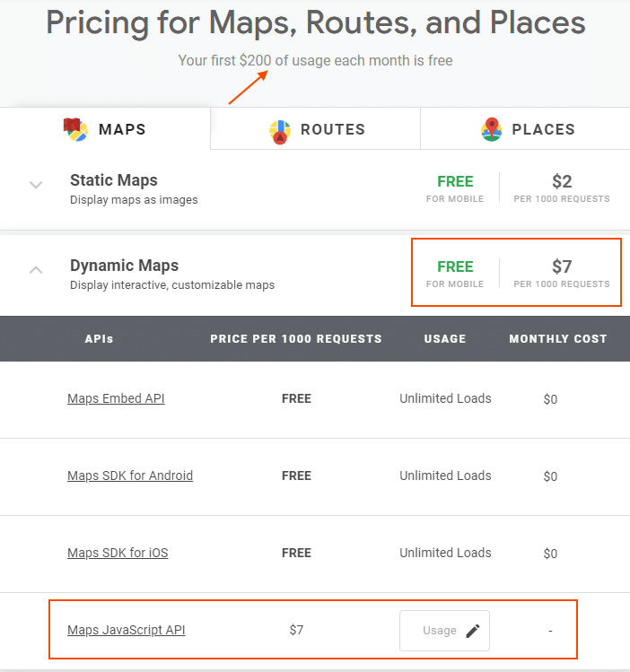Click the Maps tab colorful map icon
630x672 pixels.
coord(76,129)
